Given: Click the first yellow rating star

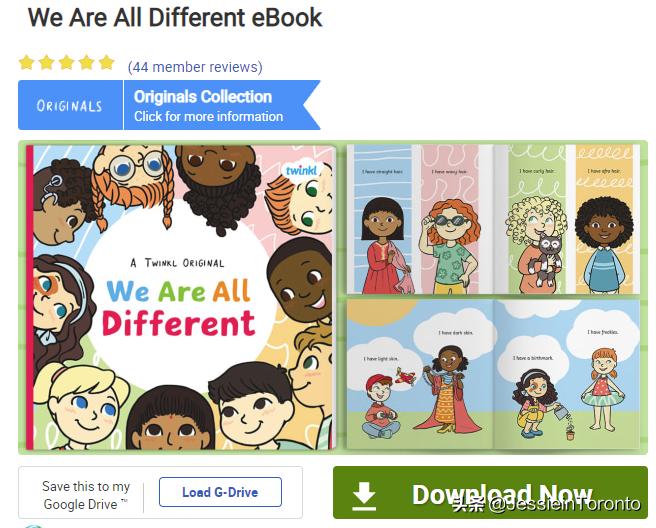Looking at the screenshot, I should pos(27,62).
